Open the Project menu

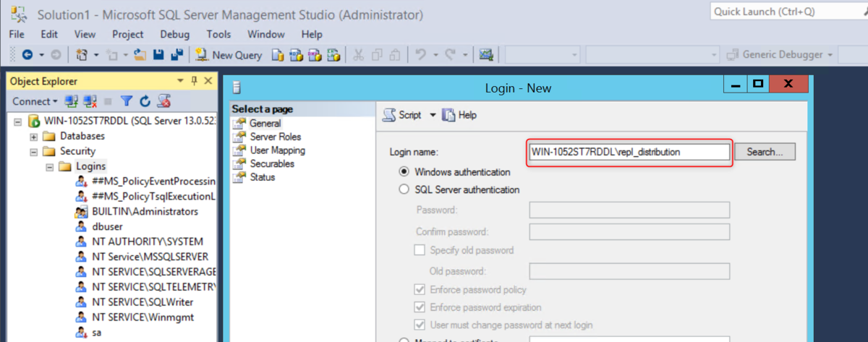[x=128, y=34]
